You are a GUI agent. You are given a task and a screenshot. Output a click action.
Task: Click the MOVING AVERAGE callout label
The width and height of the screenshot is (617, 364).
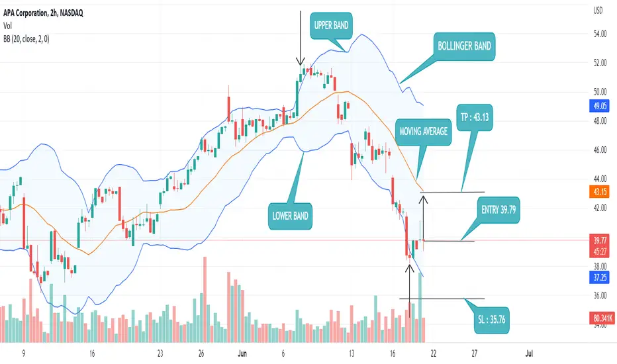(x=424, y=132)
